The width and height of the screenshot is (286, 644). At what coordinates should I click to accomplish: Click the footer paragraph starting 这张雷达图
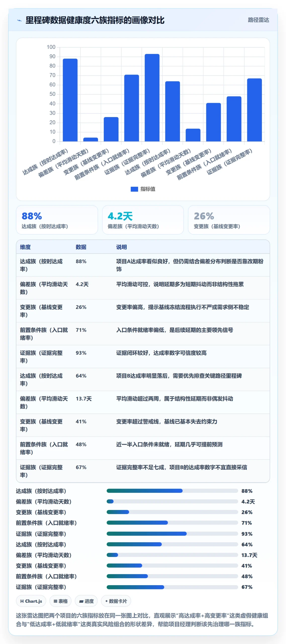pyautogui.click(x=142, y=620)
